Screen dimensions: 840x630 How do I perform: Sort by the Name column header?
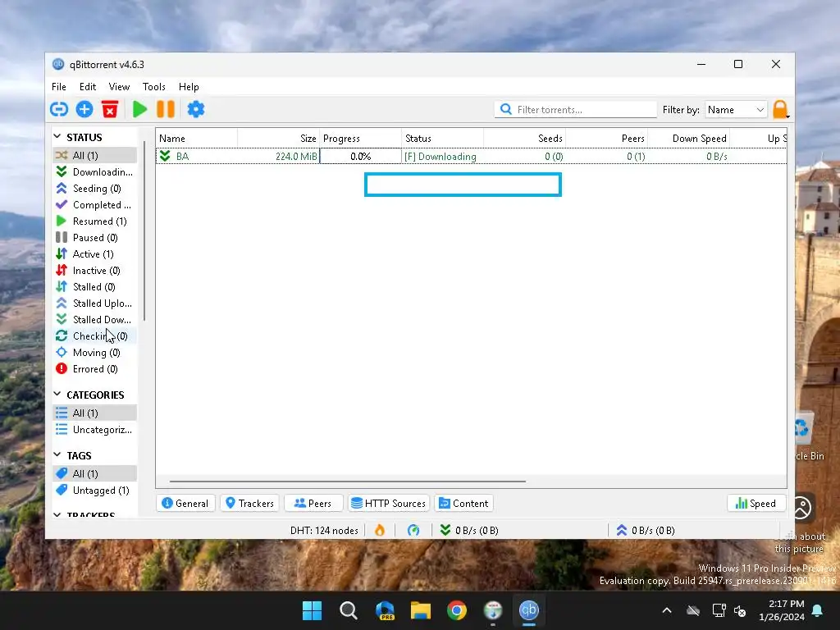click(197, 138)
